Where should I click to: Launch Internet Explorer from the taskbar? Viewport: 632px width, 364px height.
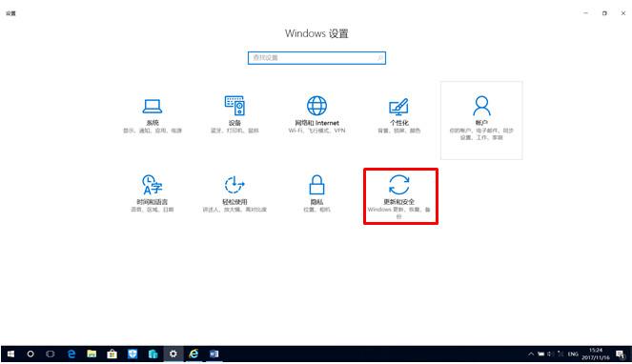click(194, 354)
